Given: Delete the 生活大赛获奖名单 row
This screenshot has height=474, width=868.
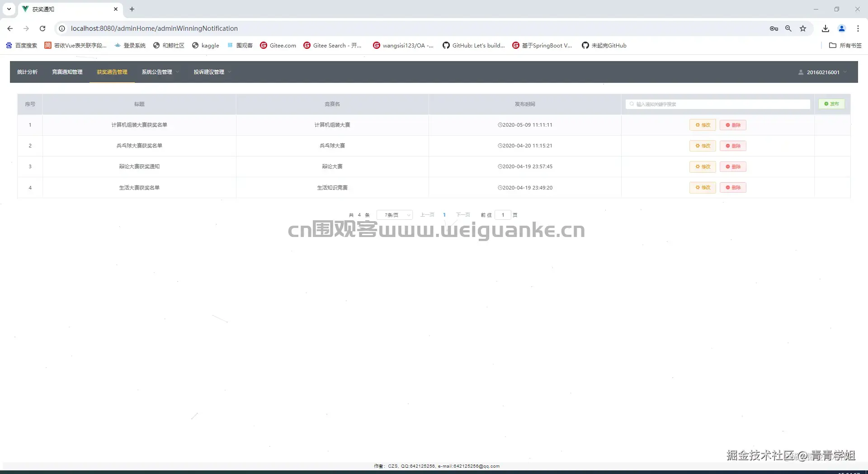Looking at the screenshot, I should 733,187.
